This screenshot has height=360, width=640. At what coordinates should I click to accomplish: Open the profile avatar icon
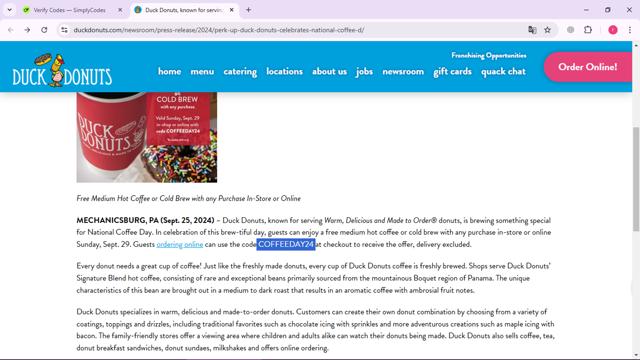613,30
